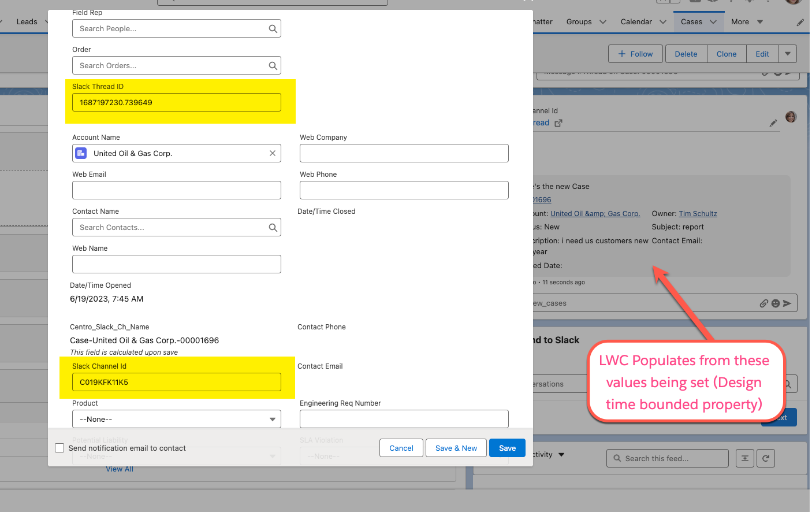
Task: Click the user avatar in Slack panel
Action: point(791,117)
